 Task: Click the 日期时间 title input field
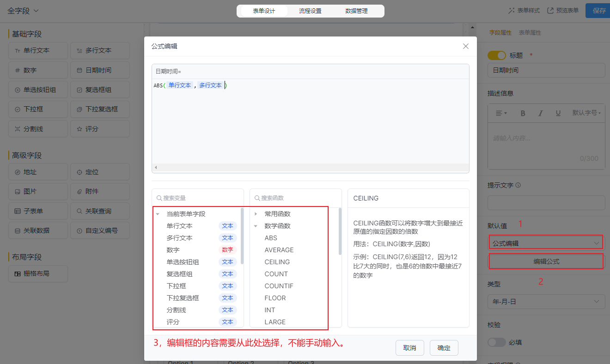click(x=546, y=70)
